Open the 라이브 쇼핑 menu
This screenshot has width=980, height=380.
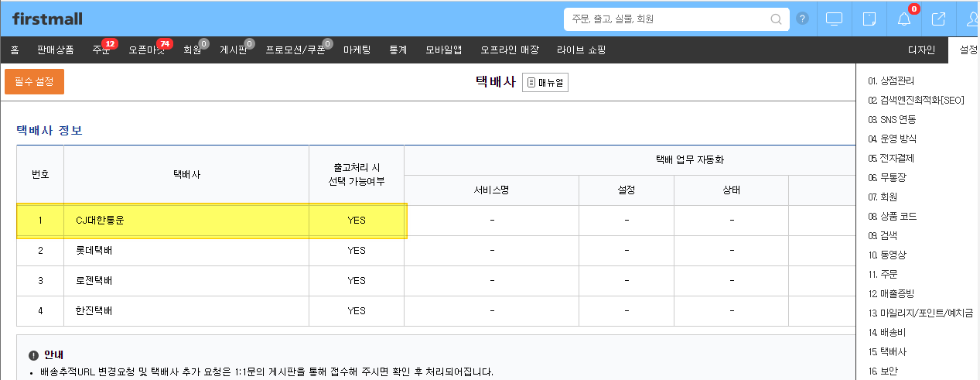pos(581,50)
